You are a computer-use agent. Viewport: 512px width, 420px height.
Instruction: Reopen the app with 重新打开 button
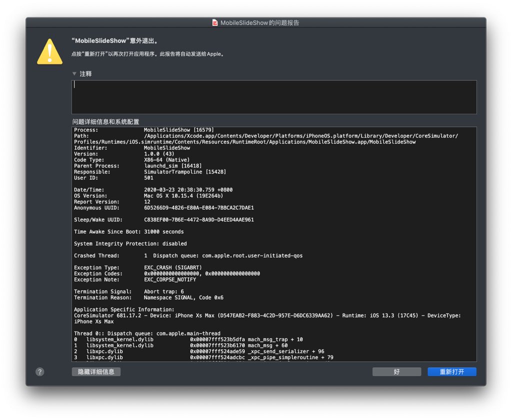(452, 371)
